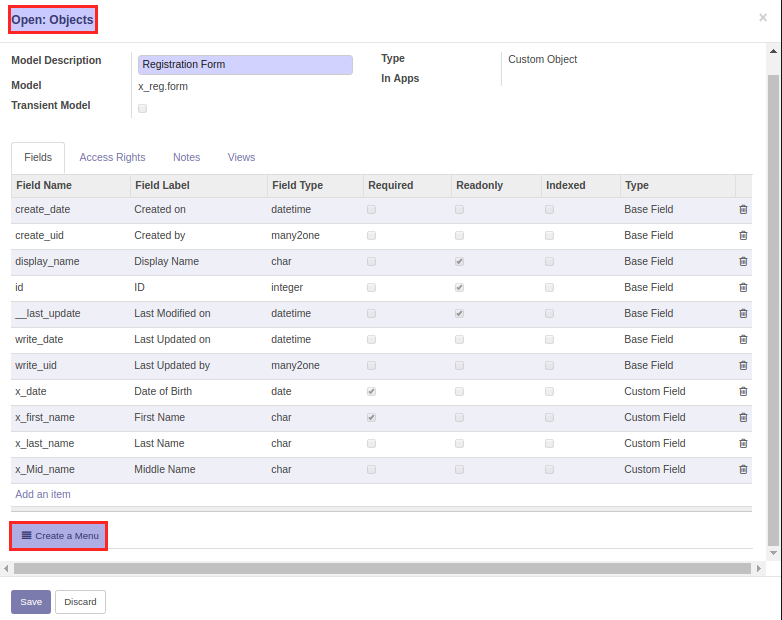Click the Create a Menu button
This screenshot has height=620, width=782.
tap(59, 536)
